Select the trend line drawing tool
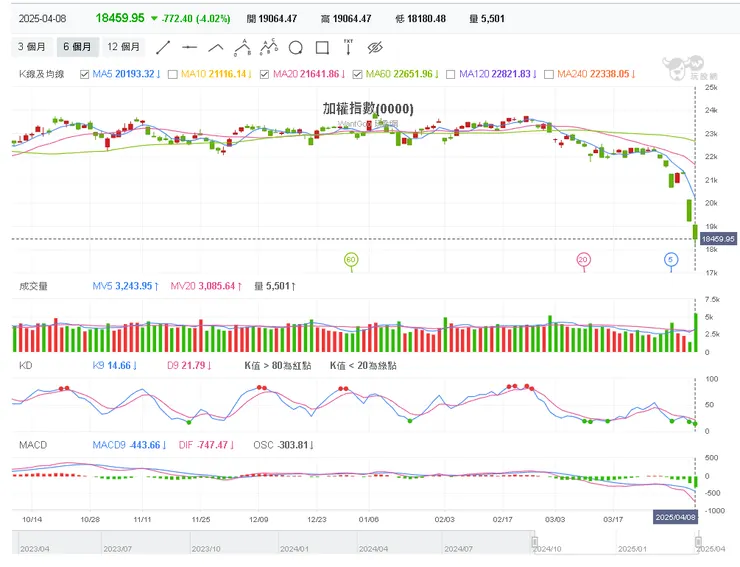This screenshot has height=567, width=740. coord(163,47)
